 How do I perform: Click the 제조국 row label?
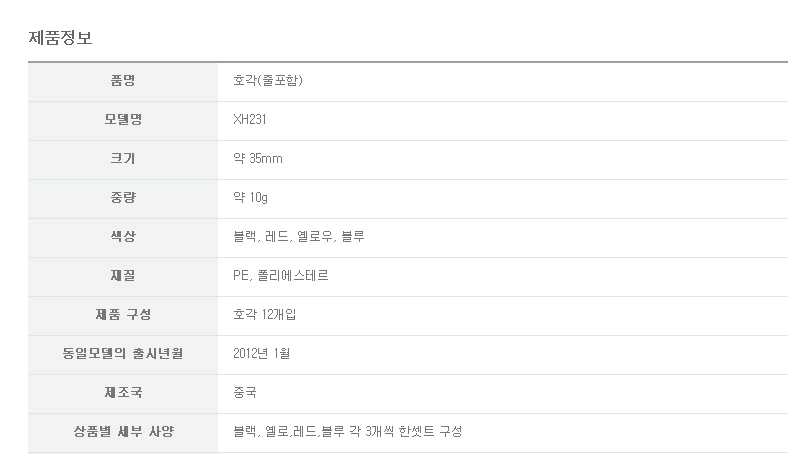click(123, 393)
